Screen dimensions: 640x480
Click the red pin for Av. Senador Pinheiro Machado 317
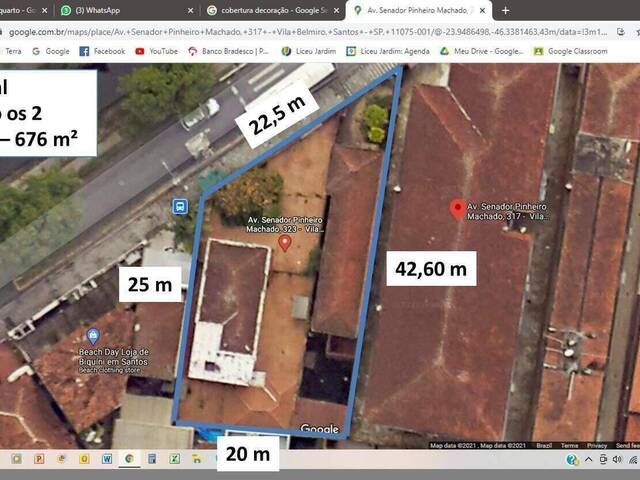(x=458, y=208)
